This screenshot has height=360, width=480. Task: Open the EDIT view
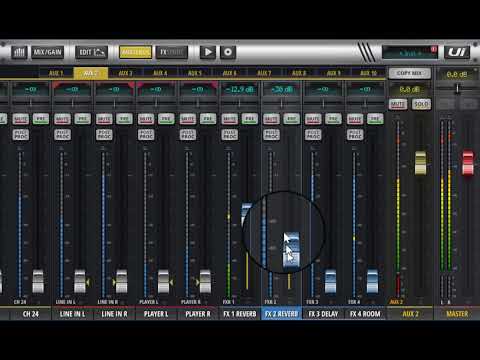(92, 52)
